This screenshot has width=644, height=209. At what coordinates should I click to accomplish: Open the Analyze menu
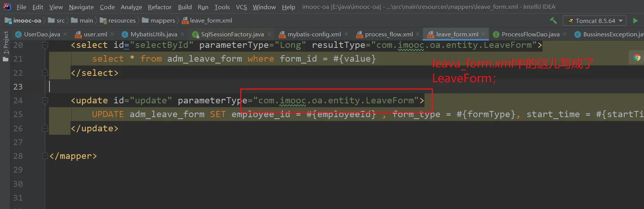point(131,7)
